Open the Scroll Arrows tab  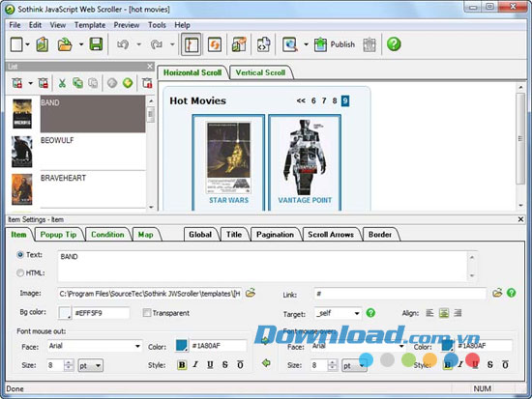click(331, 235)
